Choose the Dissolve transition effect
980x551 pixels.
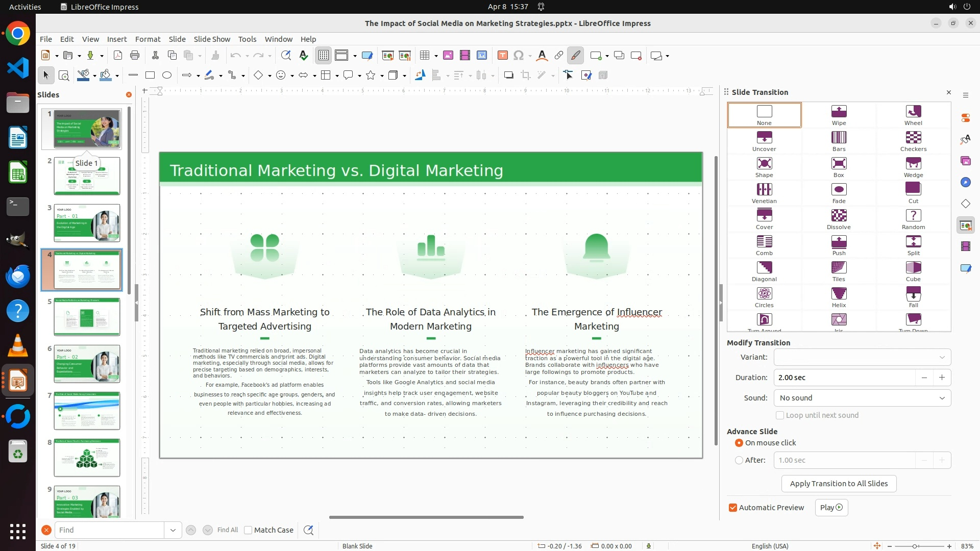(839, 219)
